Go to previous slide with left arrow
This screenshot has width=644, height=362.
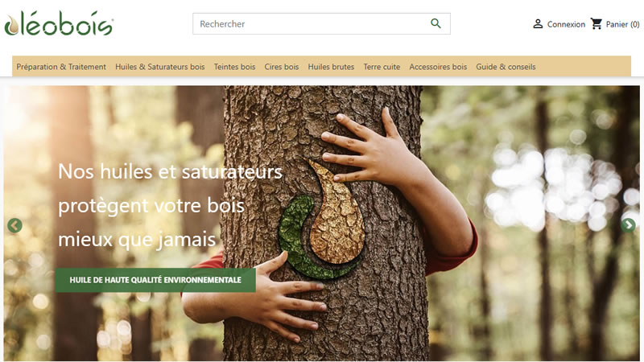14,225
